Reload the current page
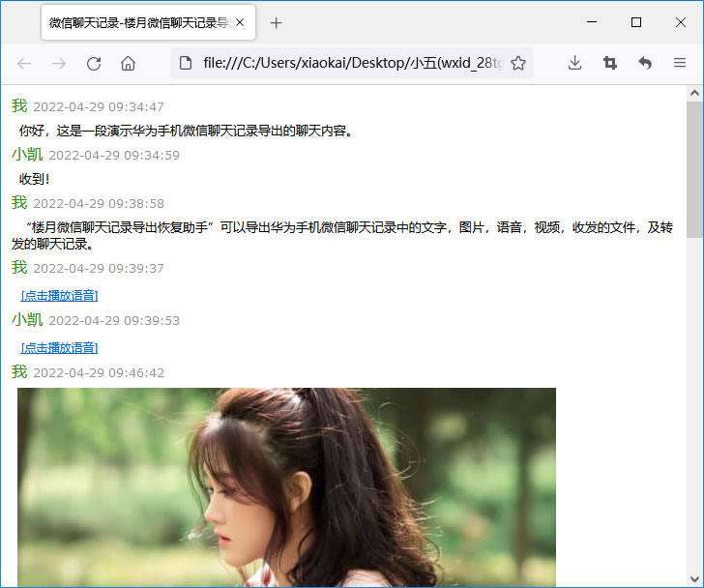The image size is (704, 588). pyautogui.click(x=94, y=63)
